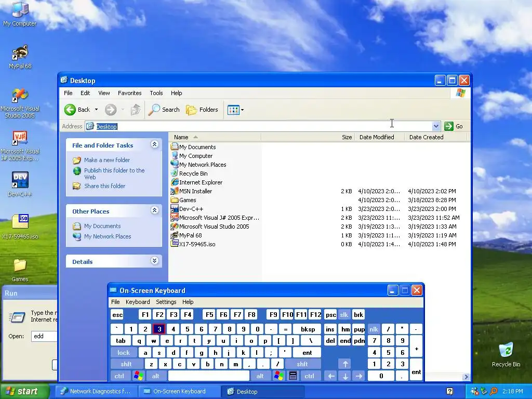Toggle the left shft key on keyboard
Image resolution: width=532 pixels, height=399 pixels.
tap(126, 364)
